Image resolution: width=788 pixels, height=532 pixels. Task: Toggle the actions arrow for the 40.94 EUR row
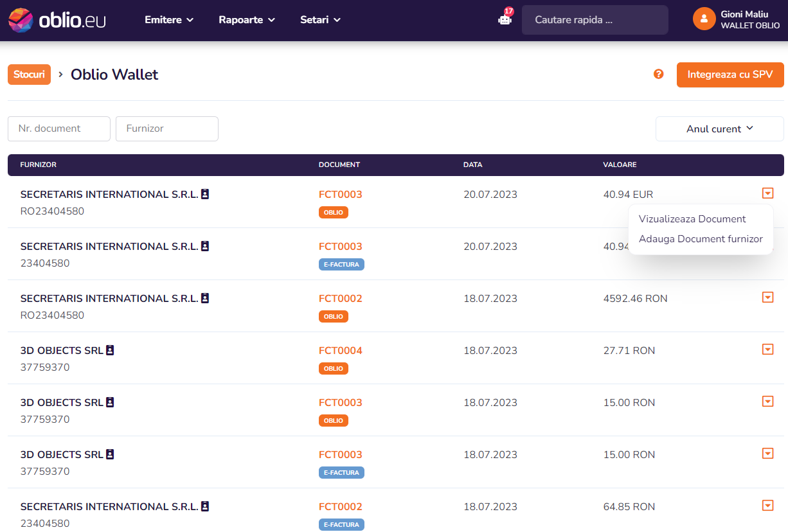(767, 193)
